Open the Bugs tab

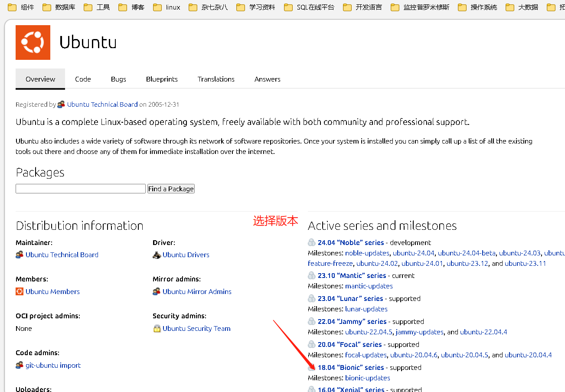[118, 79]
